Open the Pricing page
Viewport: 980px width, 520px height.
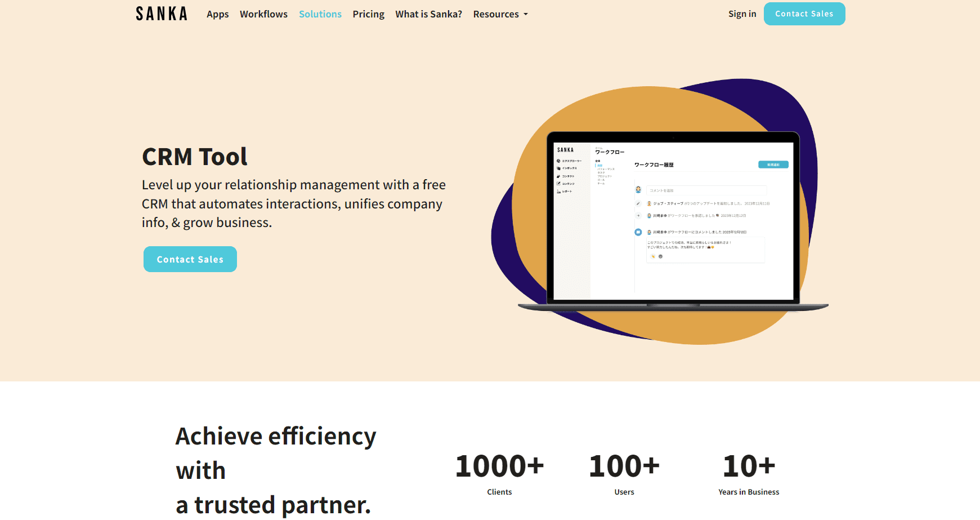coord(369,14)
